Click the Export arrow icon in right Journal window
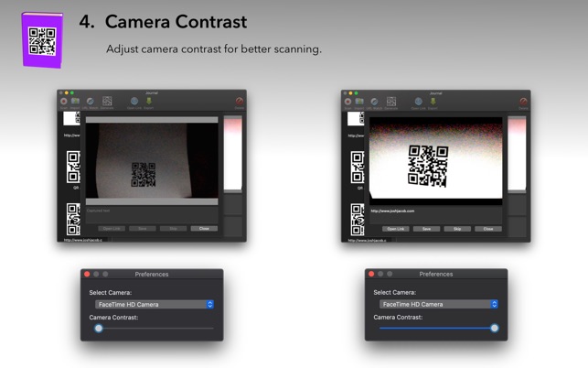 coord(433,102)
